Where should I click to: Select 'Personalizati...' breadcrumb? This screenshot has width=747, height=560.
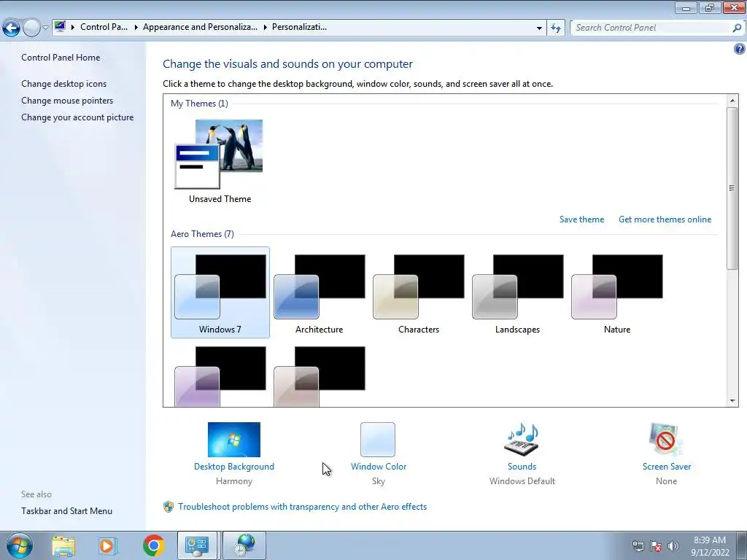299,27
